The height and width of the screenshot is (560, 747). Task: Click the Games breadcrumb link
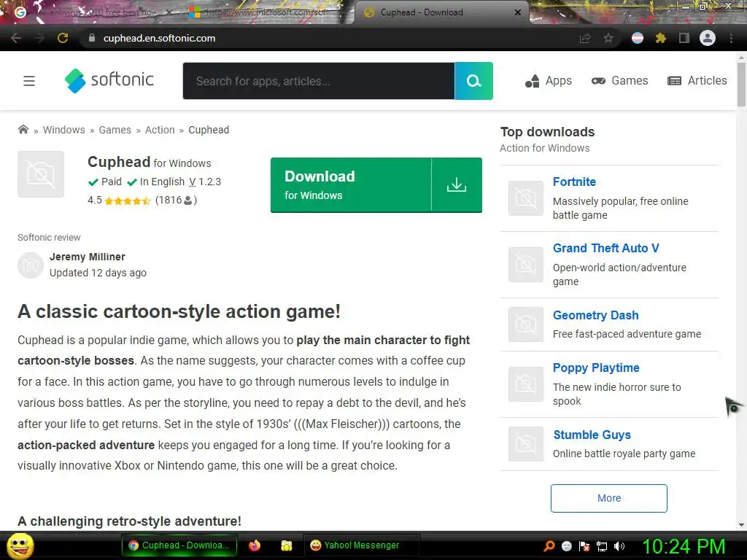coord(115,130)
